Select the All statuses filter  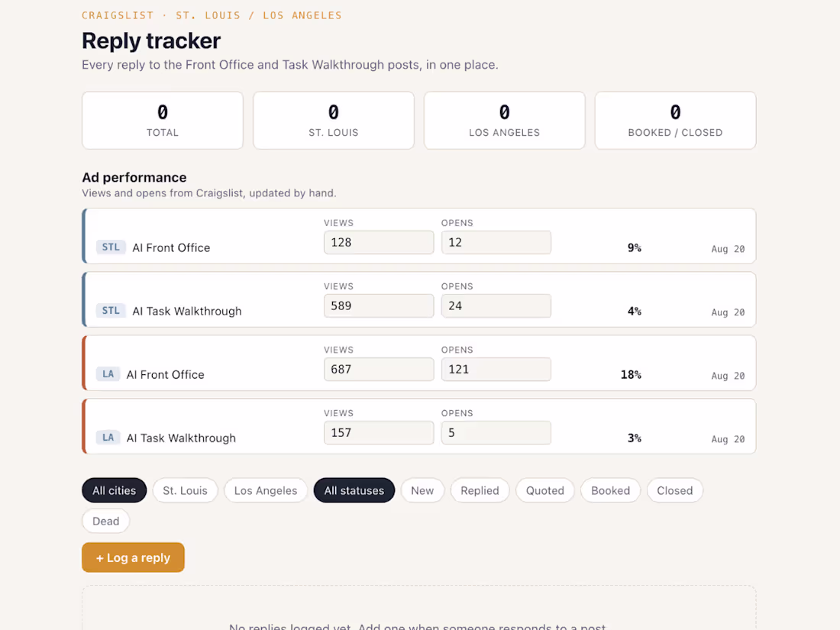tap(354, 490)
